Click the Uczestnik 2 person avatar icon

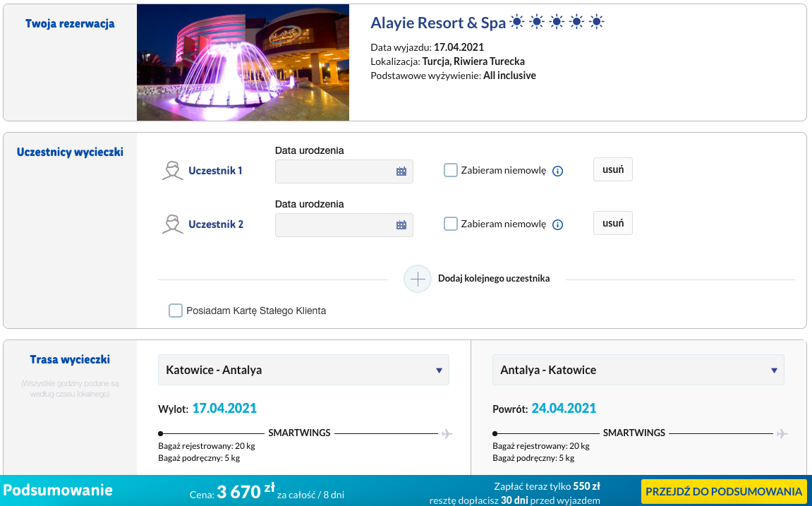[x=172, y=224]
